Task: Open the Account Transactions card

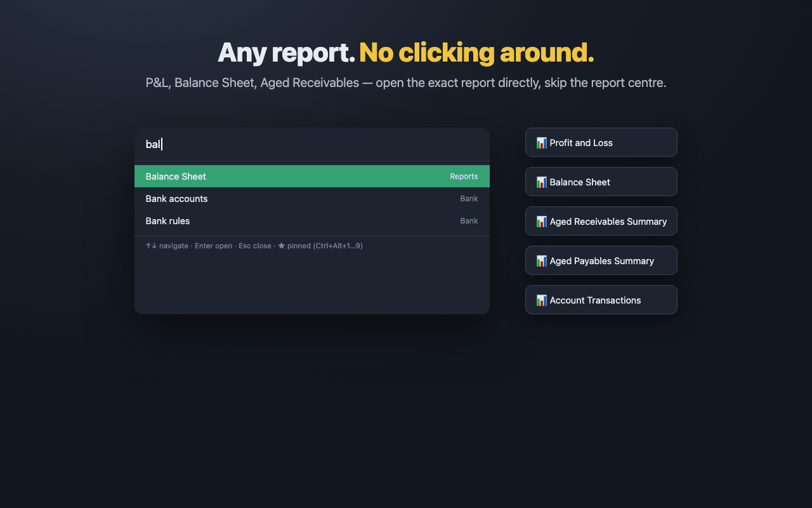Action: tap(601, 300)
